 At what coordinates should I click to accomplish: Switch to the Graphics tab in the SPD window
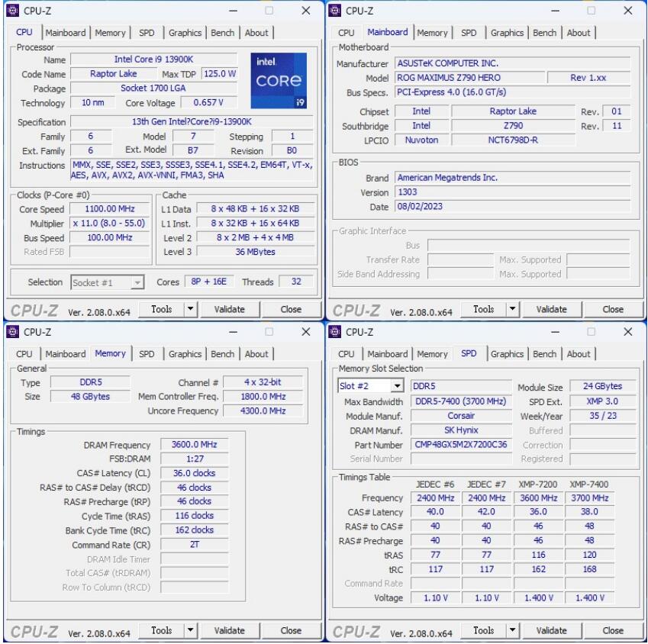click(508, 354)
